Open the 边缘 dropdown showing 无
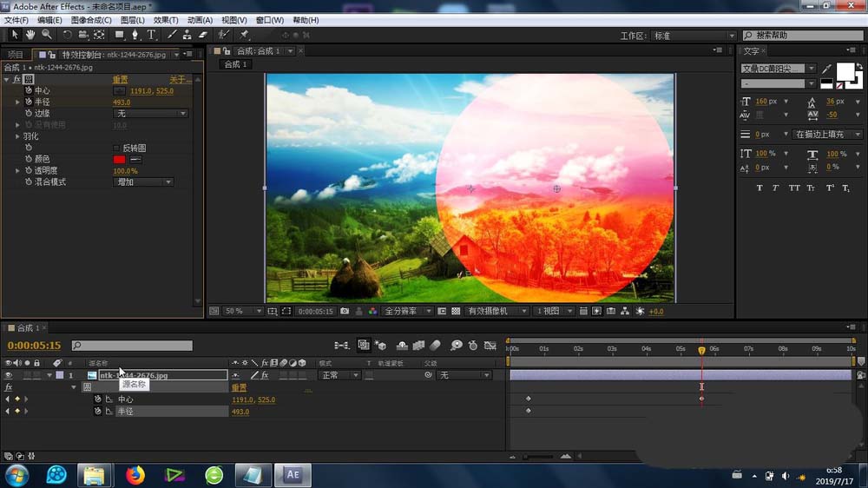868x488 pixels. click(x=150, y=114)
